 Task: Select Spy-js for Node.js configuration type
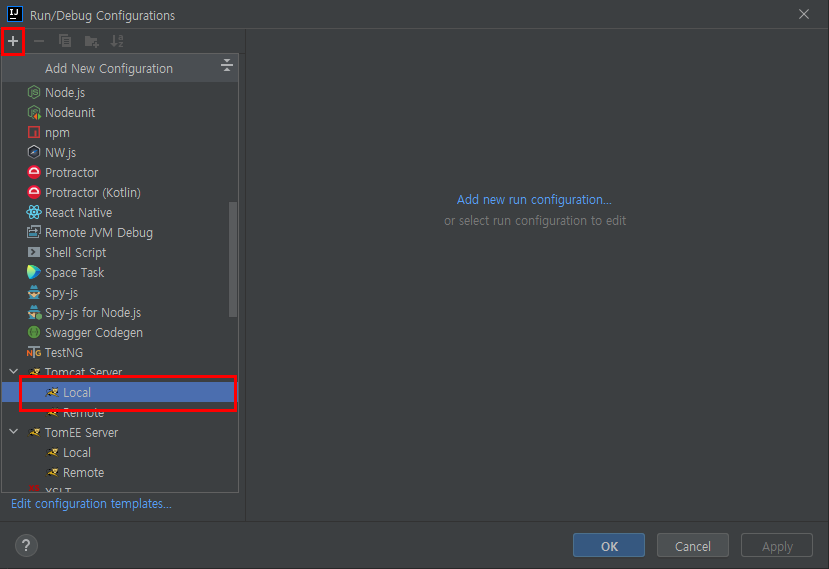pyautogui.click(x=119, y=313)
